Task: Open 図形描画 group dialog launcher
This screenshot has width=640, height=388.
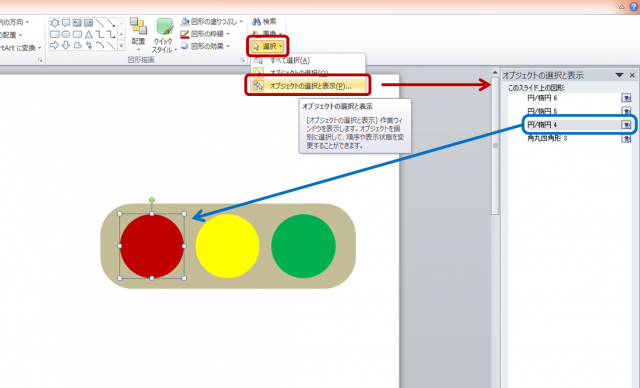Action: pos(242,60)
